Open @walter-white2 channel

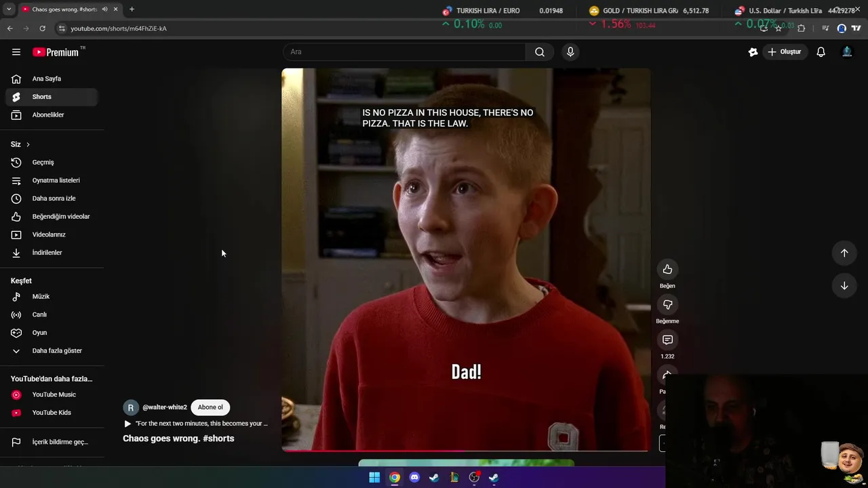[x=165, y=407]
